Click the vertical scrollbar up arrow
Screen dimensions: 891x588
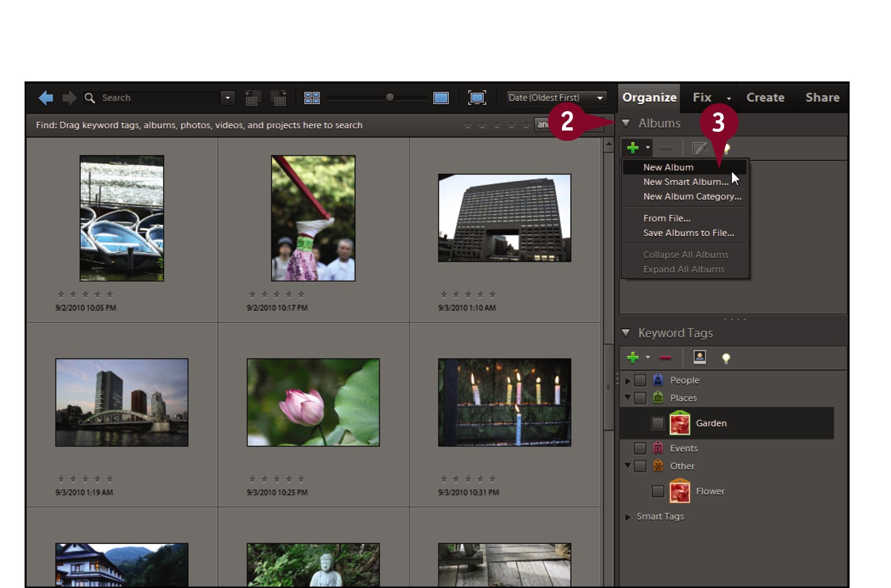(x=608, y=145)
